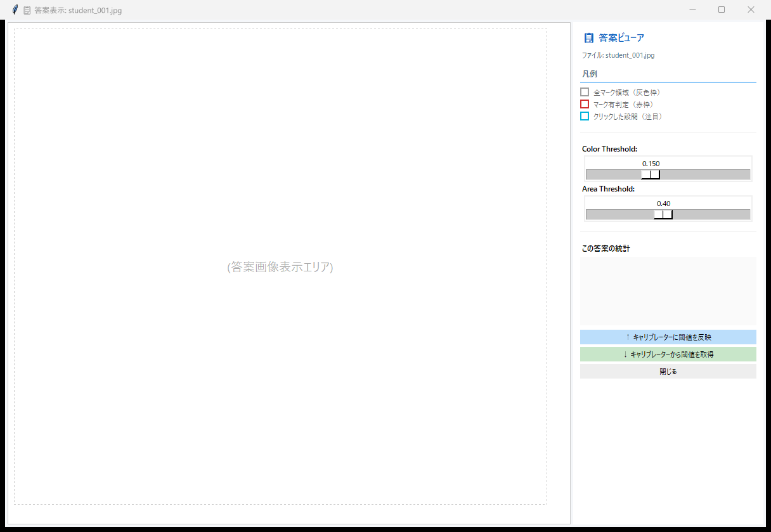Screen dimensions: 771x532
Task: Maximize the 答案表示 window
Action: 721,10
